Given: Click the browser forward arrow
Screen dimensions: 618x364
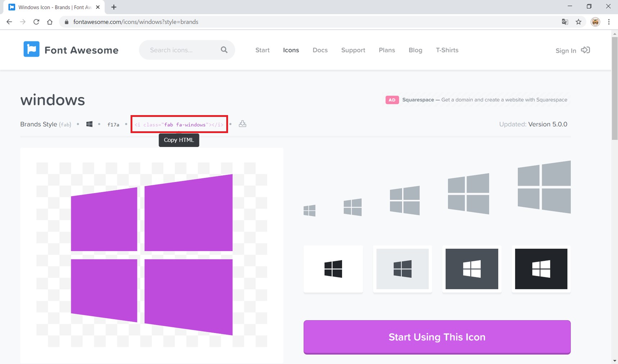Looking at the screenshot, I should tap(23, 22).
